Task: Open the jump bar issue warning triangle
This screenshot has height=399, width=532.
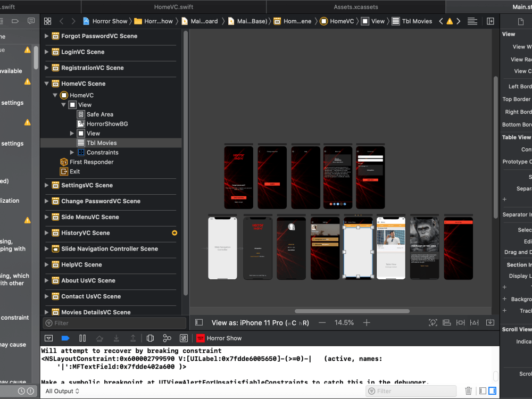Action: (x=450, y=21)
